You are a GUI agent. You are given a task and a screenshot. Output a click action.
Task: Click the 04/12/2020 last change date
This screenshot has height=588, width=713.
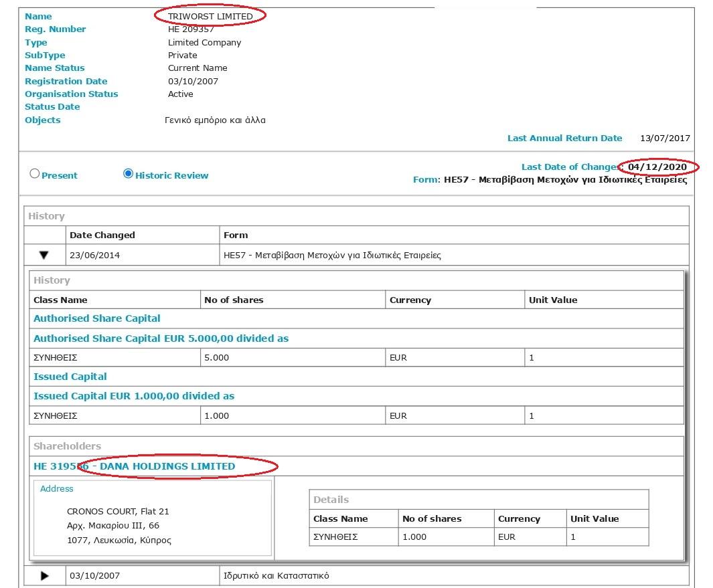click(x=657, y=167)
